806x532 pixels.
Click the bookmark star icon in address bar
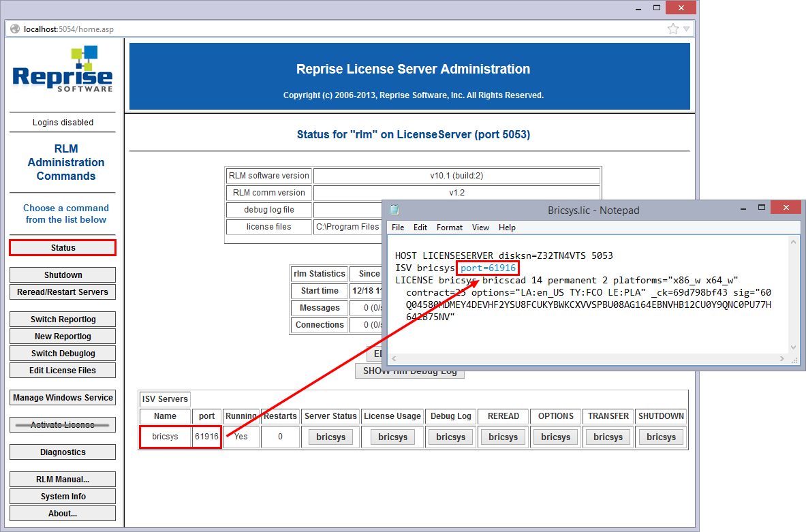pyautogui.click(x=673, y=29)
